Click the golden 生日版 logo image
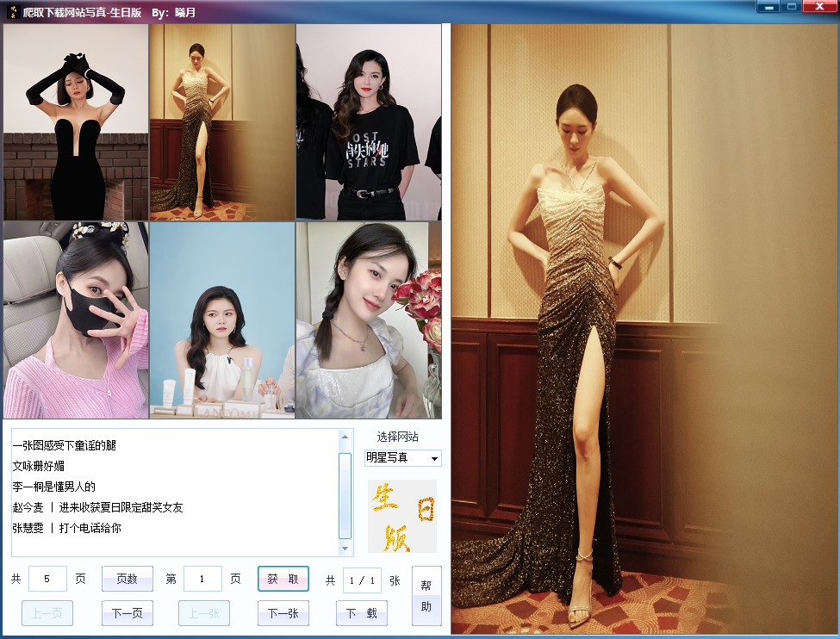This screenshot has height=639, width=840. (401, 516)
